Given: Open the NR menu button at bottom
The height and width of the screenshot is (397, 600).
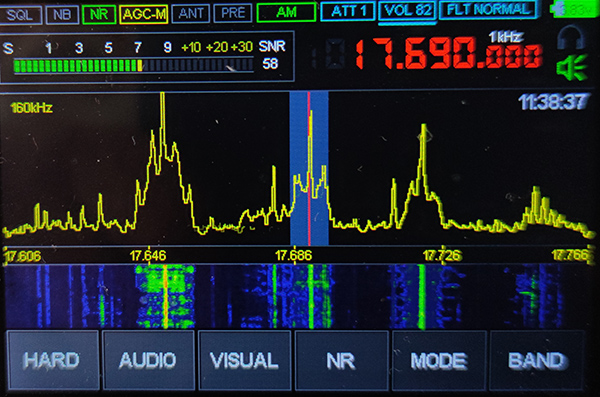Looking at the screenshot, I should 342,360.
